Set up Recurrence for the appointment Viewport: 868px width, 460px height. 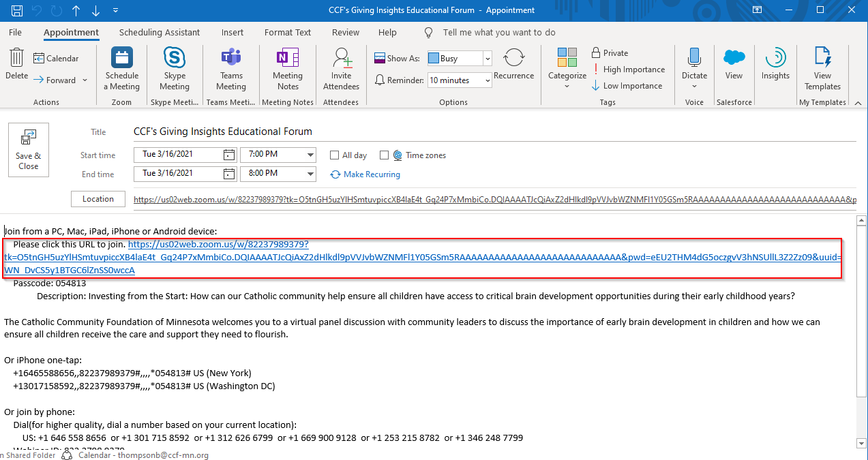point(514,64)
